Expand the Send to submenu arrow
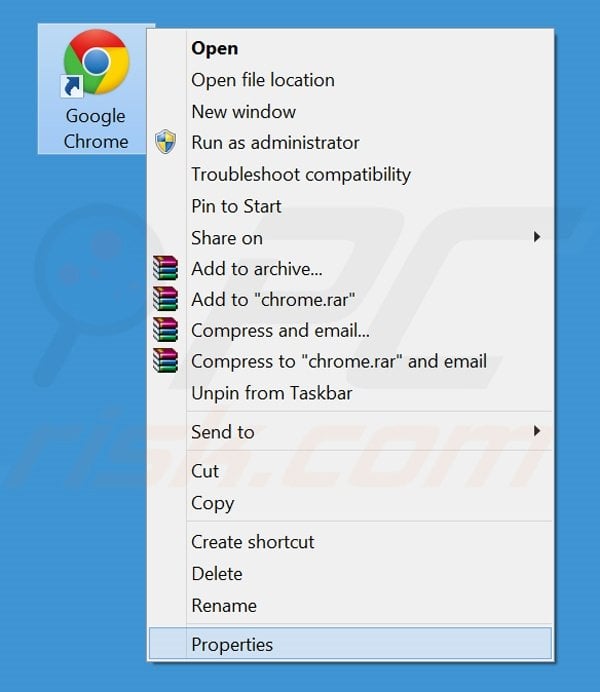The image size is (600, 692). click(x=537, y=431)
